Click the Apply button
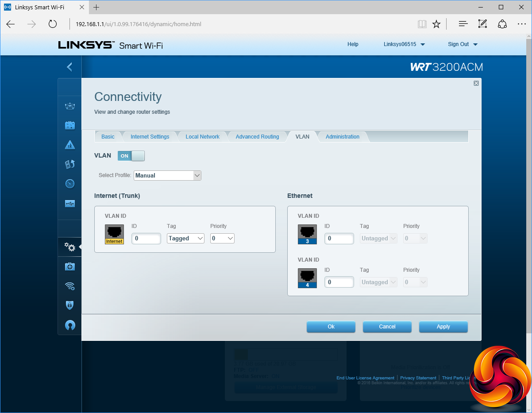Screen dimensions: 532x413 [443, 327]
